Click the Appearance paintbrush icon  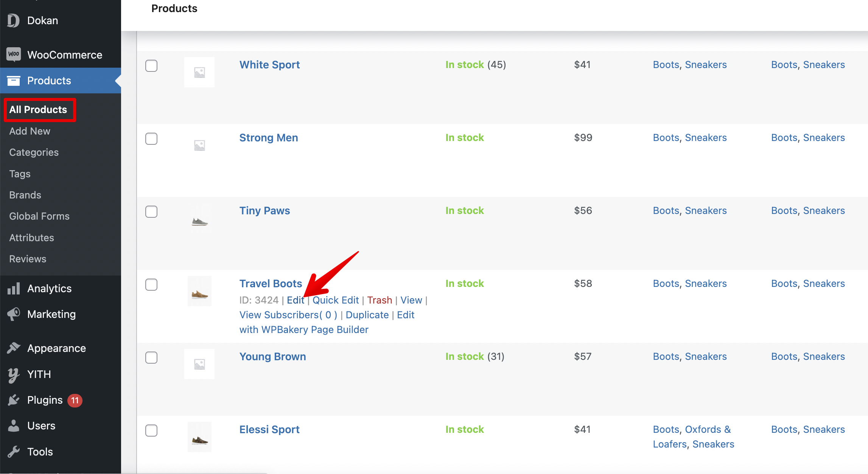14,348
